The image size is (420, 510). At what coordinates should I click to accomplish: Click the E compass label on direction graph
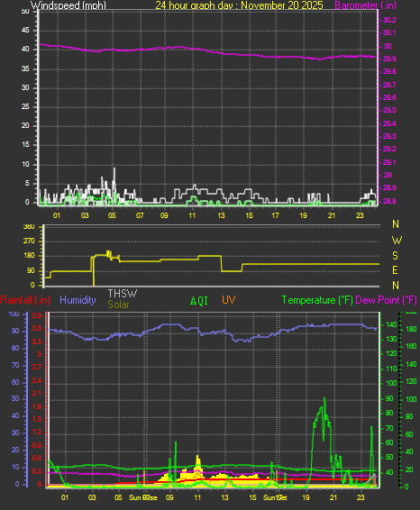(395, 270)
